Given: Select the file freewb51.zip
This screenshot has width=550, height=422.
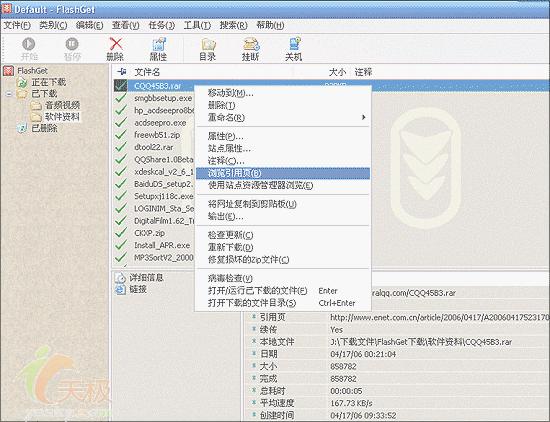Looking at the screenshot, I should pos(157,135).
